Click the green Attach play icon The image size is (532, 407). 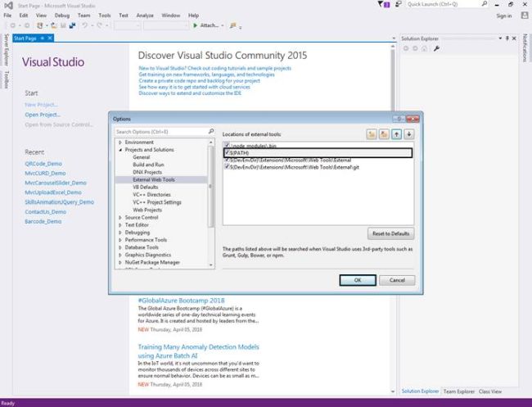[195, 25]
